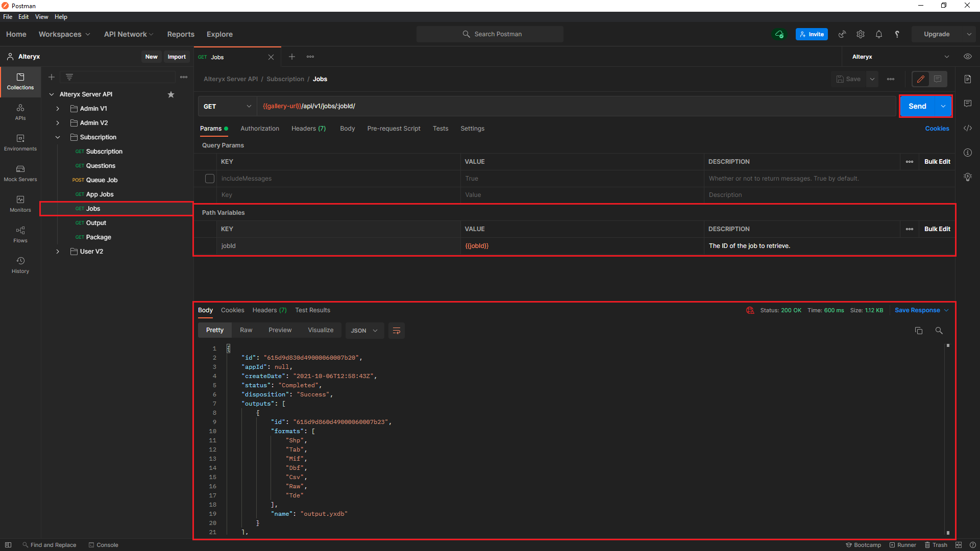Copy the response body using the copy icon
This screenshot has height=551, width=980.
[919, 331]
